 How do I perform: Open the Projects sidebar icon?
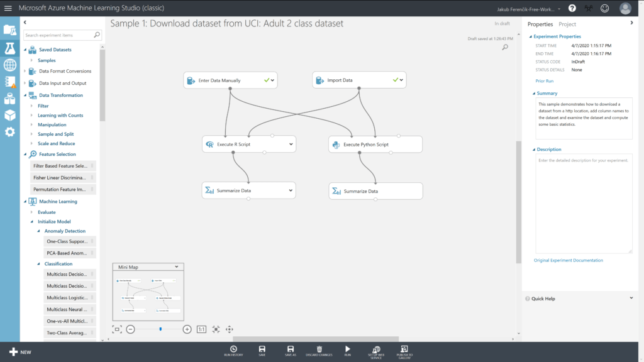(10, 30)
